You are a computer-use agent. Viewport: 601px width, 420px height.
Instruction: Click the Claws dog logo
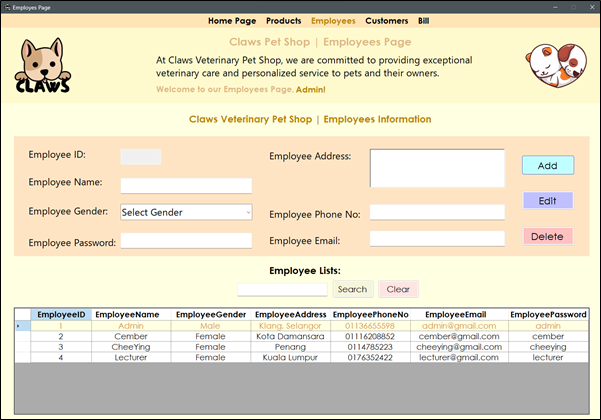(x=42, y=65)
